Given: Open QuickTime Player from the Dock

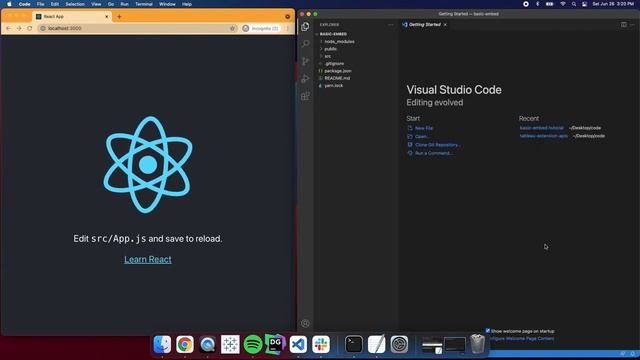Looking at the screenshot, I should pyautogui.click(x=207, y=344).
